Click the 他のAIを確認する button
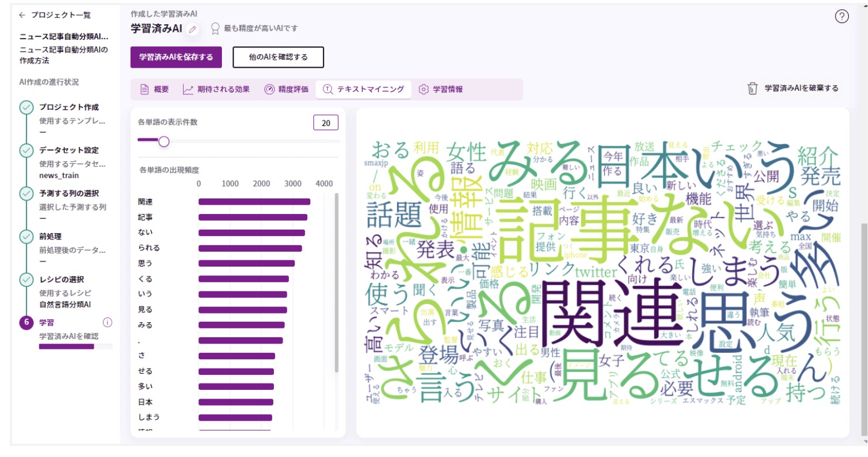 point(278,57)
